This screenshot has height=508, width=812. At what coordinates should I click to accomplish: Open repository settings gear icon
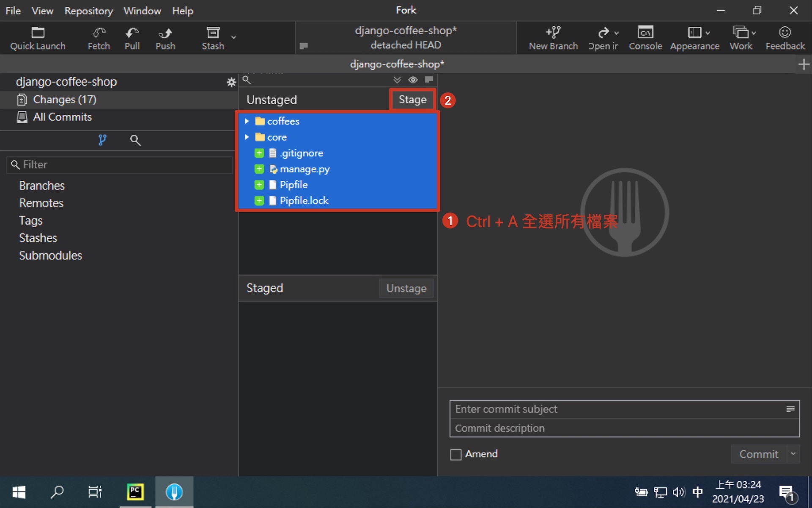[231, 82]
